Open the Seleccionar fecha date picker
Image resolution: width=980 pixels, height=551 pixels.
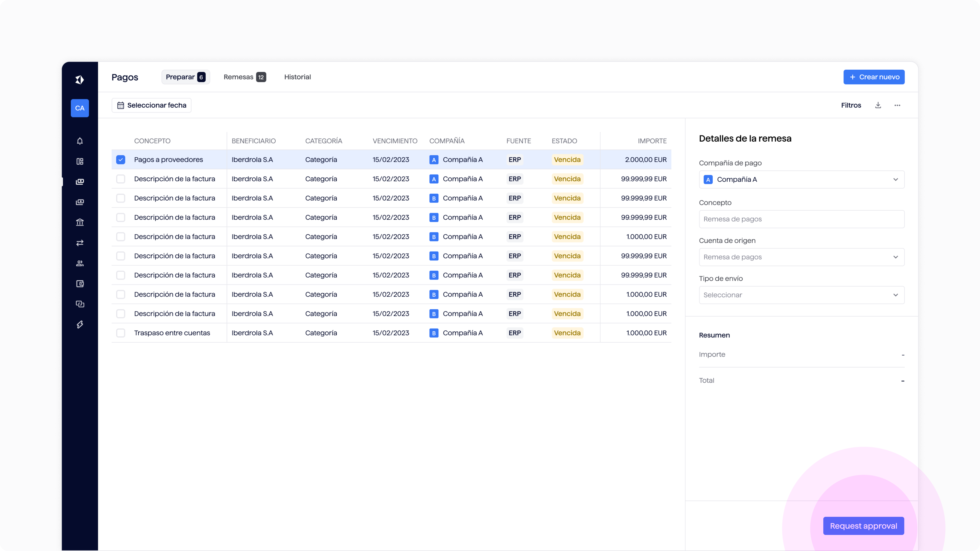[151, 105]
